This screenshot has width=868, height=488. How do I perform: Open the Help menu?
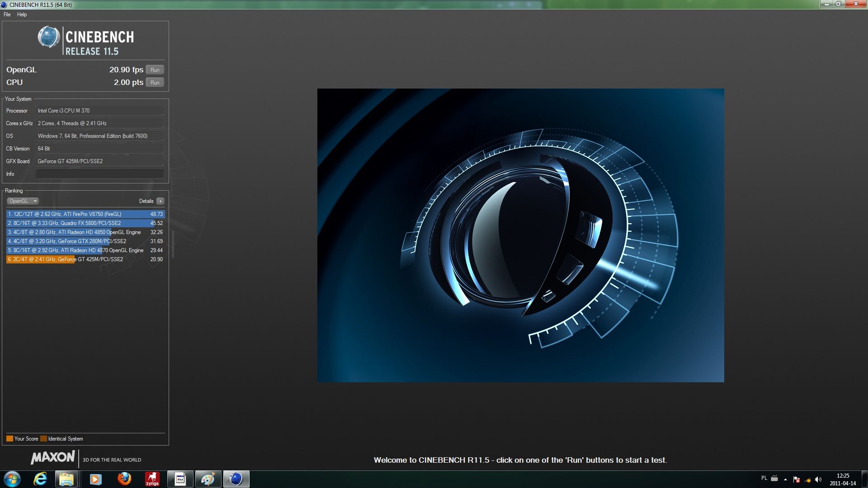[22, 14]
